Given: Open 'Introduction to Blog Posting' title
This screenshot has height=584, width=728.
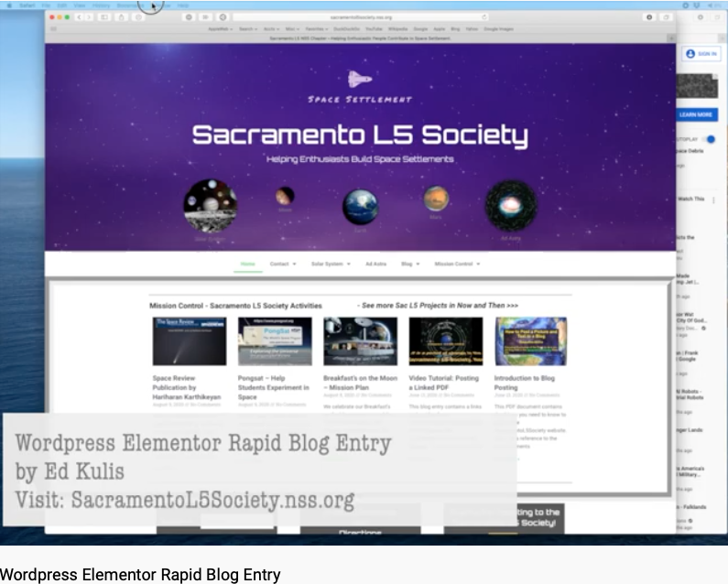Looking at the screenshot, I should click(x=524, y=383).
